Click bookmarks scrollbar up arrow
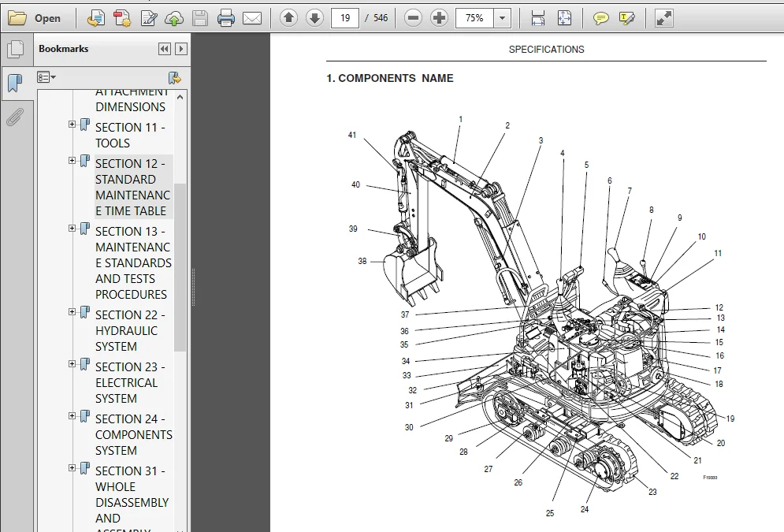The image size is (784, 532). 180,98
